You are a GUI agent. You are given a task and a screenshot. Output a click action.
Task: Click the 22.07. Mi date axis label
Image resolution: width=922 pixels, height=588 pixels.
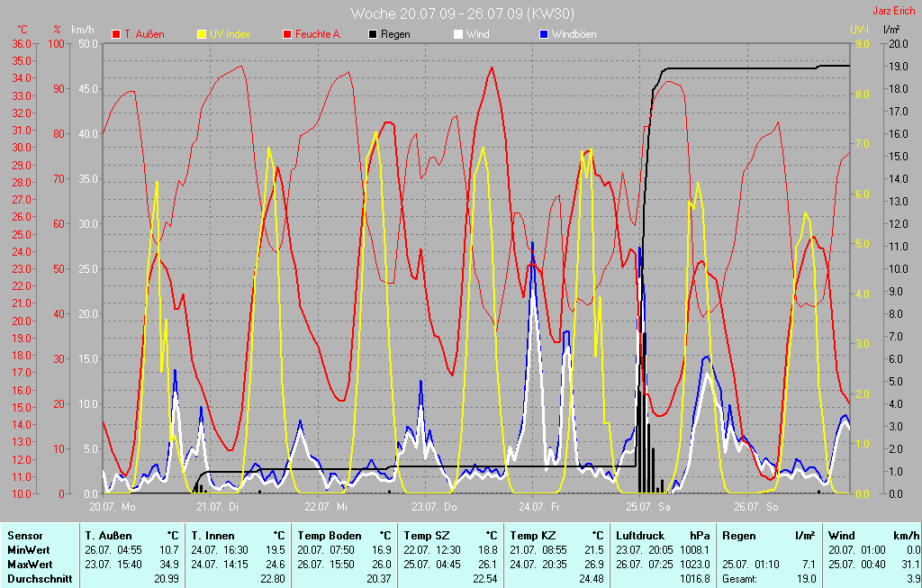tap(326, 506)
